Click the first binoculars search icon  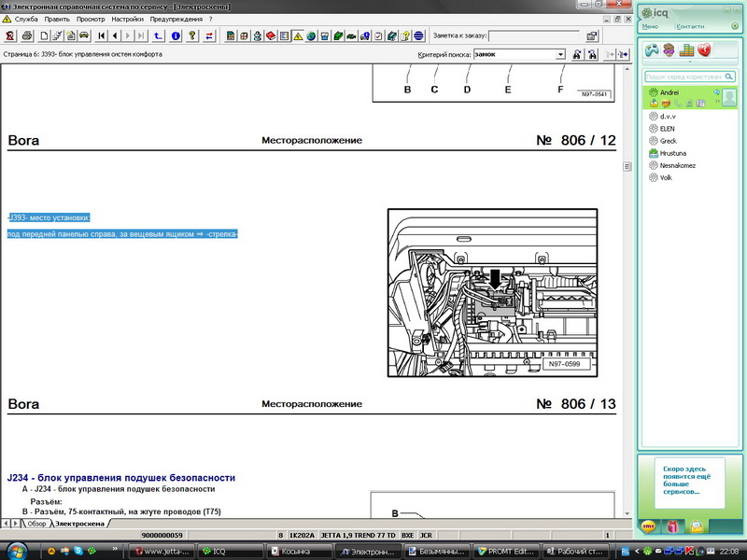[577, 54]
